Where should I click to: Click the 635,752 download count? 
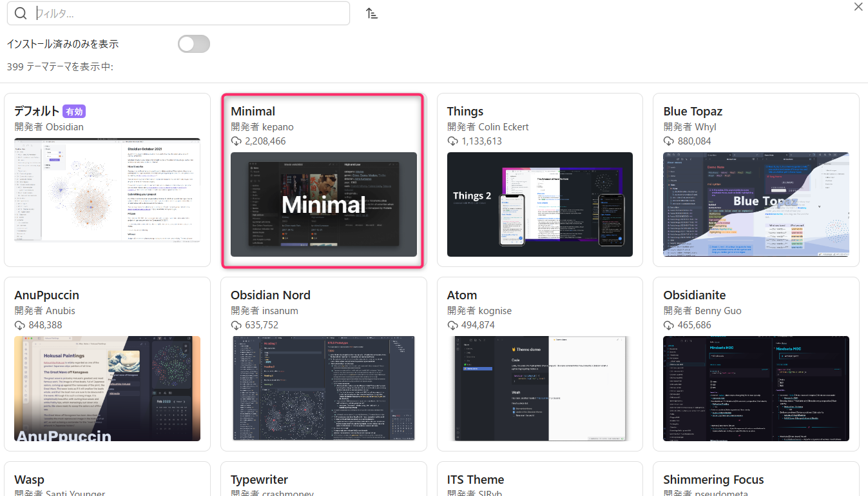point(262,325)
